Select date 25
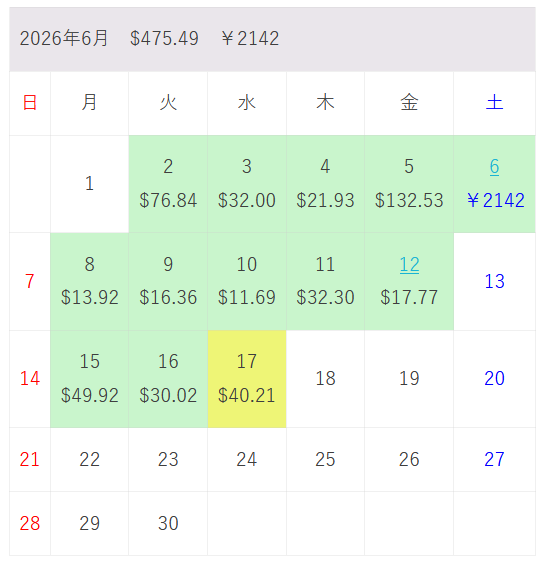Image resolution: width=544 pixels, height=570 pixels. coord(325,460)
